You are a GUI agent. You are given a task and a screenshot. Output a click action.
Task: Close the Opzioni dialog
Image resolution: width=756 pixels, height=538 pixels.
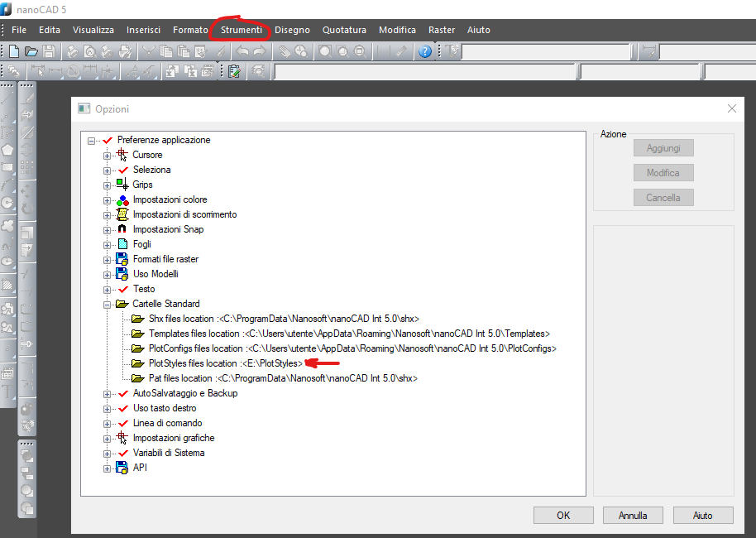pos(731,108)
